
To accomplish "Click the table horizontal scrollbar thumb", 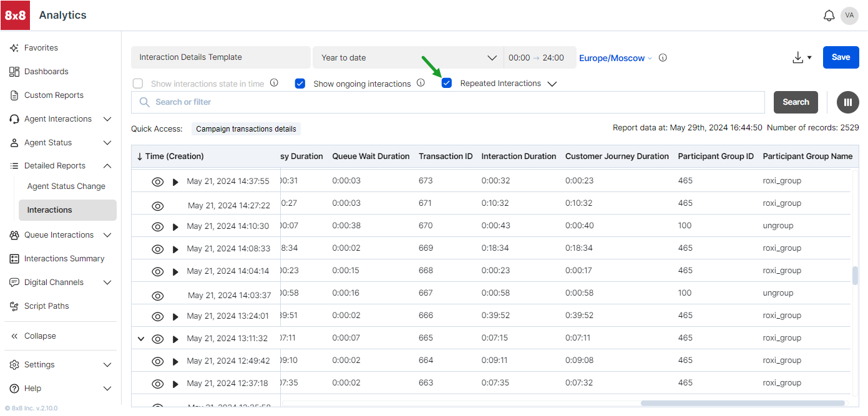I will (x=743, y=404).
